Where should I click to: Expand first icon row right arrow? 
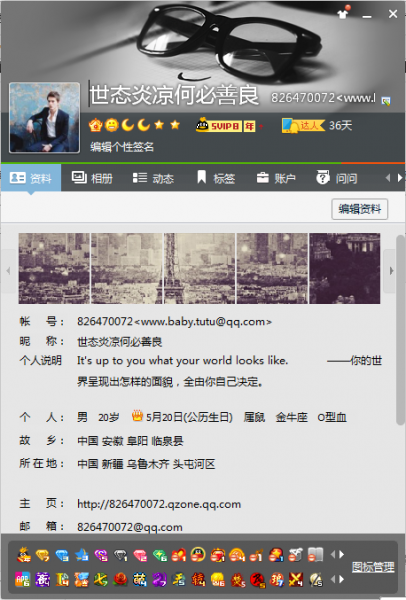(x=341, y=554)
